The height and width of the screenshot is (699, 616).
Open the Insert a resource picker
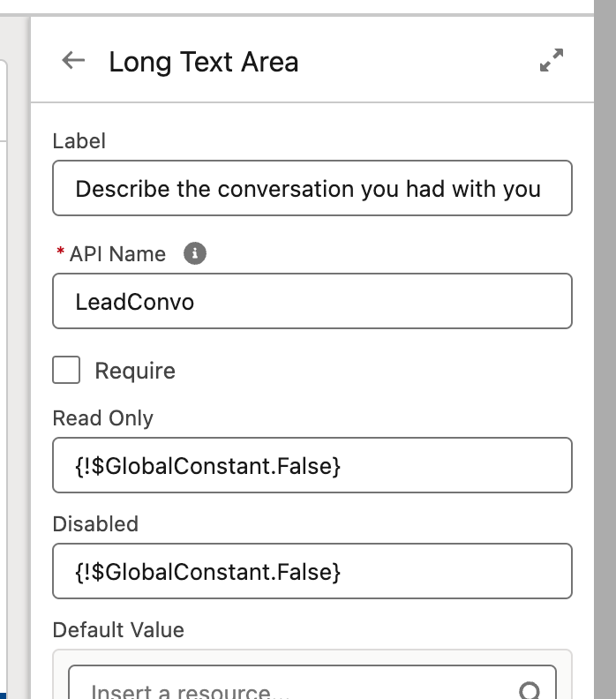pos(312,683)
